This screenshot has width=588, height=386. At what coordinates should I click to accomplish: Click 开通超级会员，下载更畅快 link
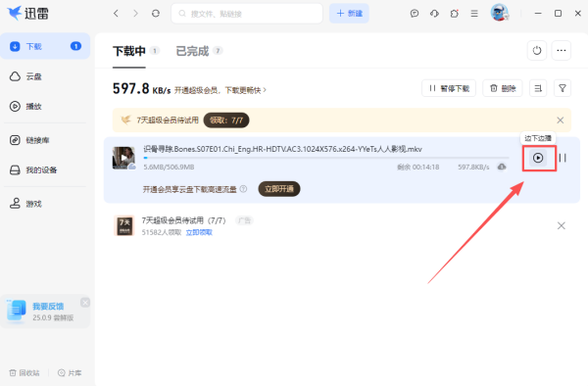tap(220, 90)
